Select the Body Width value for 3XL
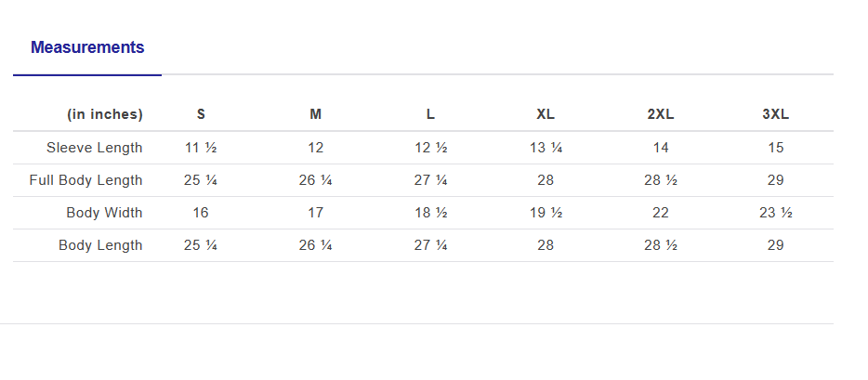This screenshot has width=868, height=380. tap(775, 213)
